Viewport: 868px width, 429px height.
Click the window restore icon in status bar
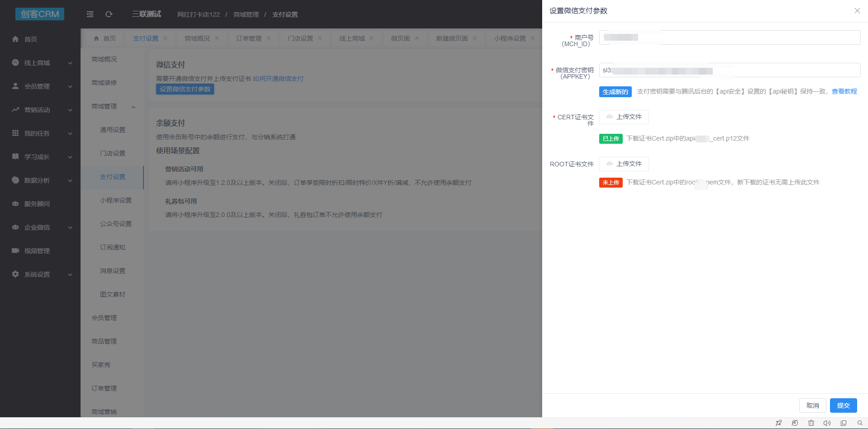[844, 423]
